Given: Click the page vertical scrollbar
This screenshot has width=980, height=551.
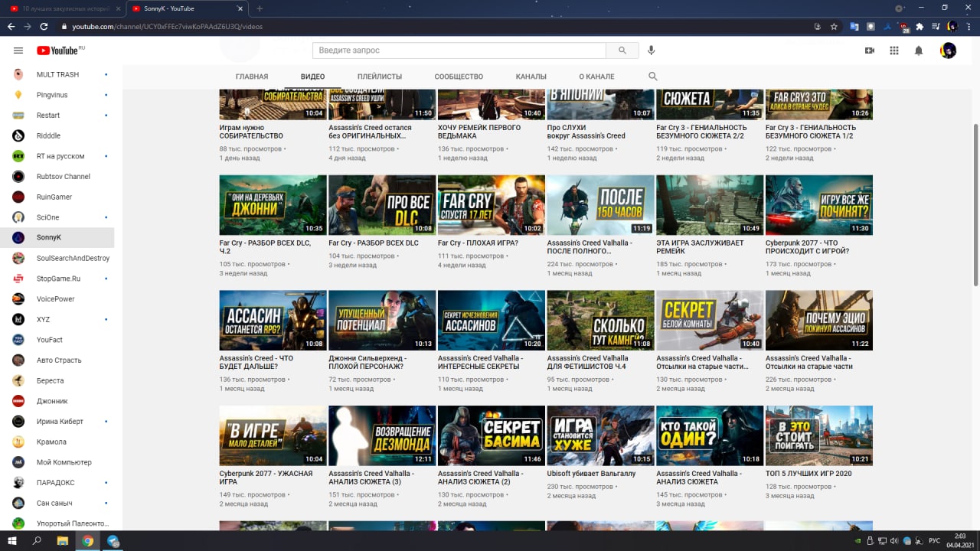Looking at the screenshot, I should tap(975, 207).
